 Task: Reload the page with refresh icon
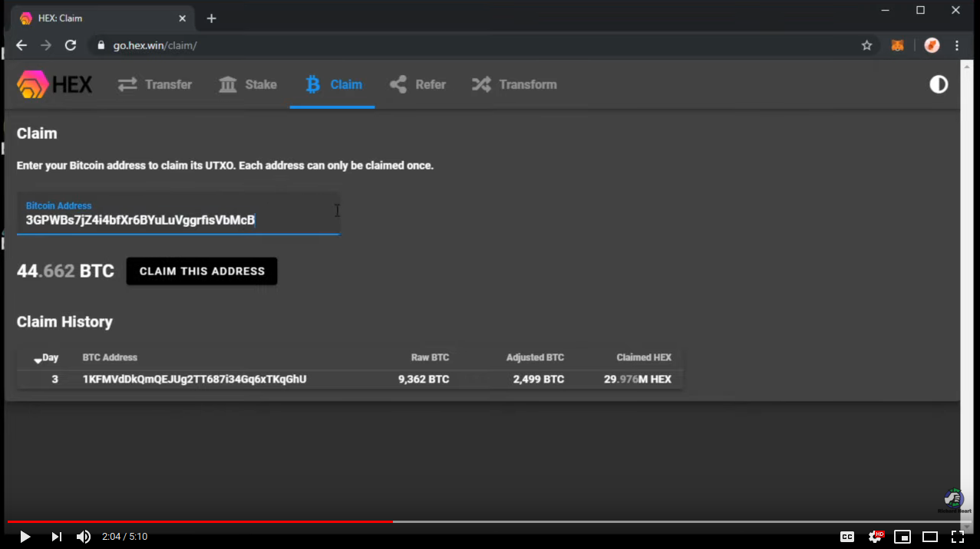(71, 45)
